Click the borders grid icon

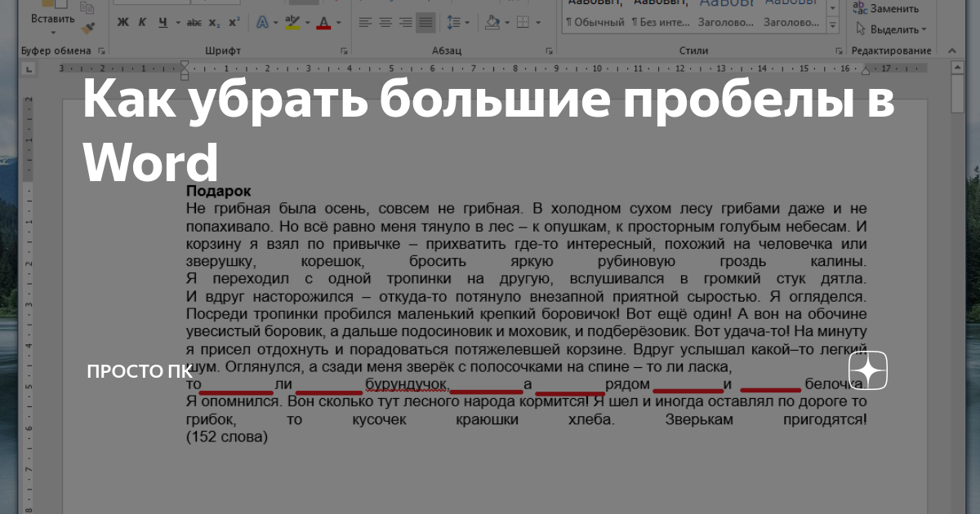pos(523,22)
